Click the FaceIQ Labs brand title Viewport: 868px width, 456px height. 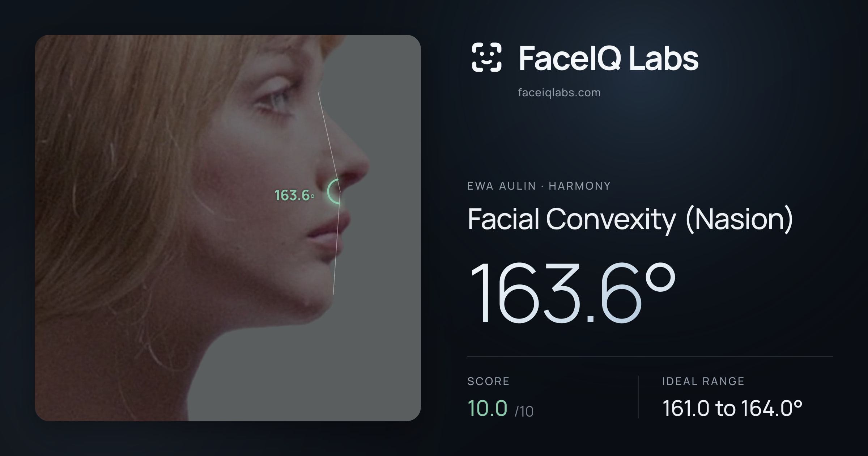click(608, 58)
